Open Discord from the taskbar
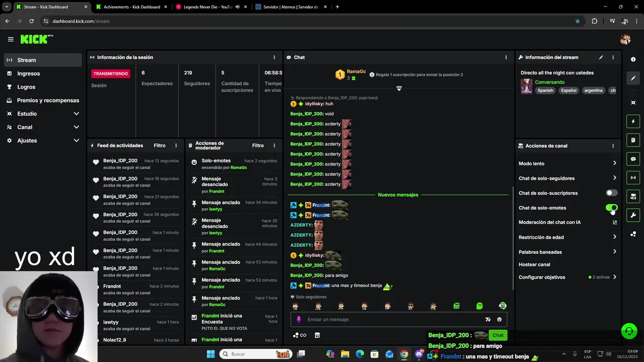This screenshot has width=644, height=362. point(419,354)
